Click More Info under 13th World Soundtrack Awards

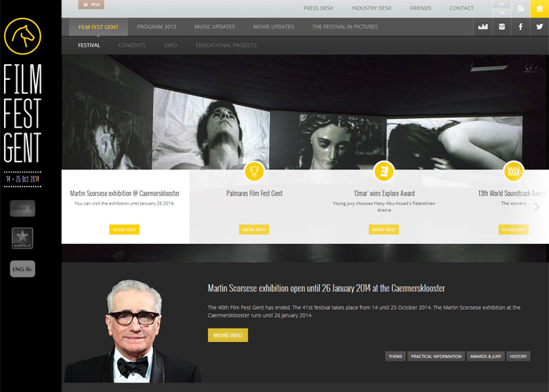[514, 230]
